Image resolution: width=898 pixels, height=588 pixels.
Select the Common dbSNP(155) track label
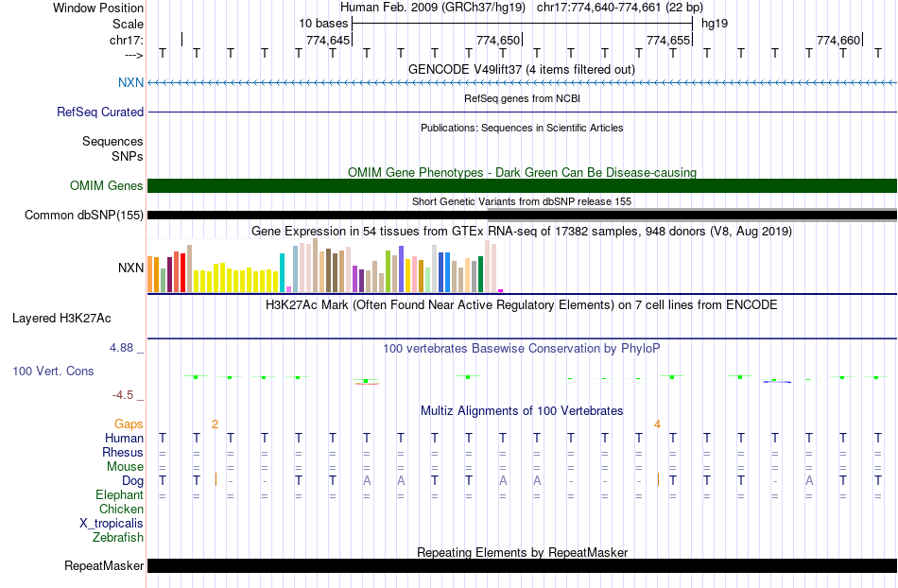pyautogui.click(x=84, y=215)
